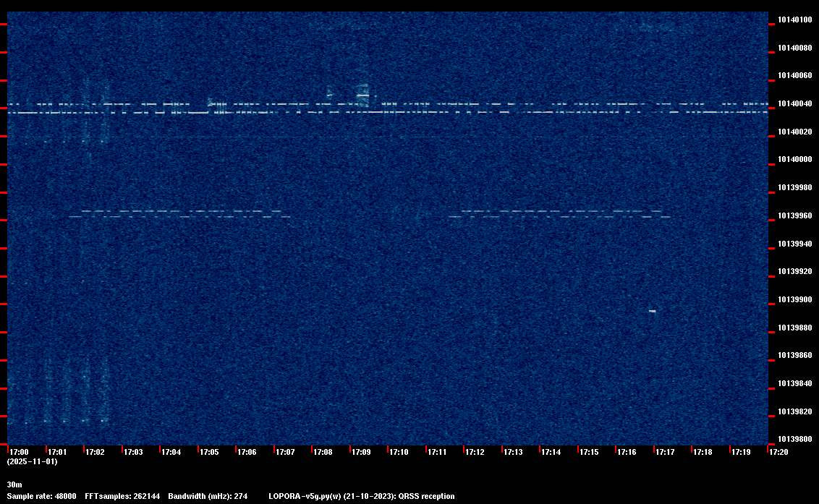Click the 10139980 frequency label
Image resolution: width=819 pixels, height=504 pixels.
click(795, 187)
